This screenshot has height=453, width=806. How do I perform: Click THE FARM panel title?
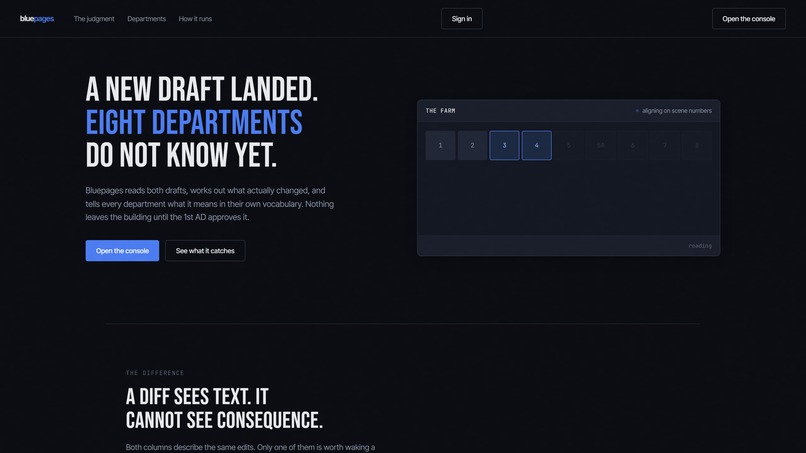pyautogui.click(x=440, y=111)
